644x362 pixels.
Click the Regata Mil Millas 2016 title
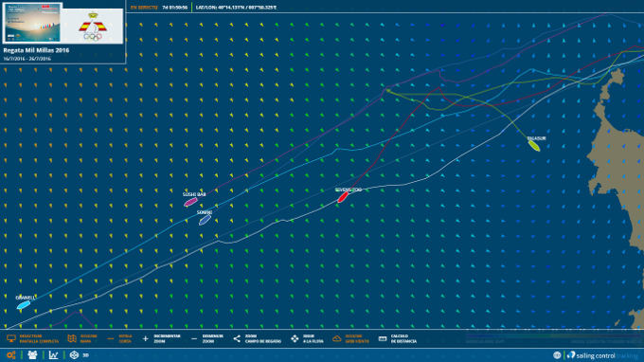pyautogui.click(x=36, y=50)
